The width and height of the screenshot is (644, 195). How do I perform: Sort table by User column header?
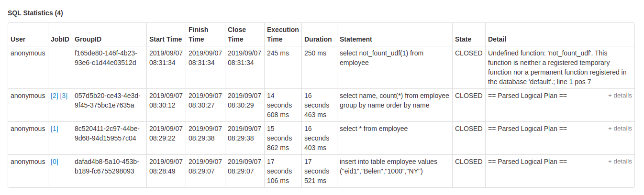point(18,39)
